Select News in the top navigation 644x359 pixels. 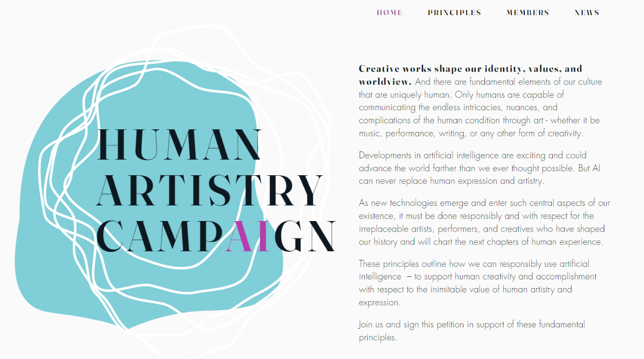[587, 13]
